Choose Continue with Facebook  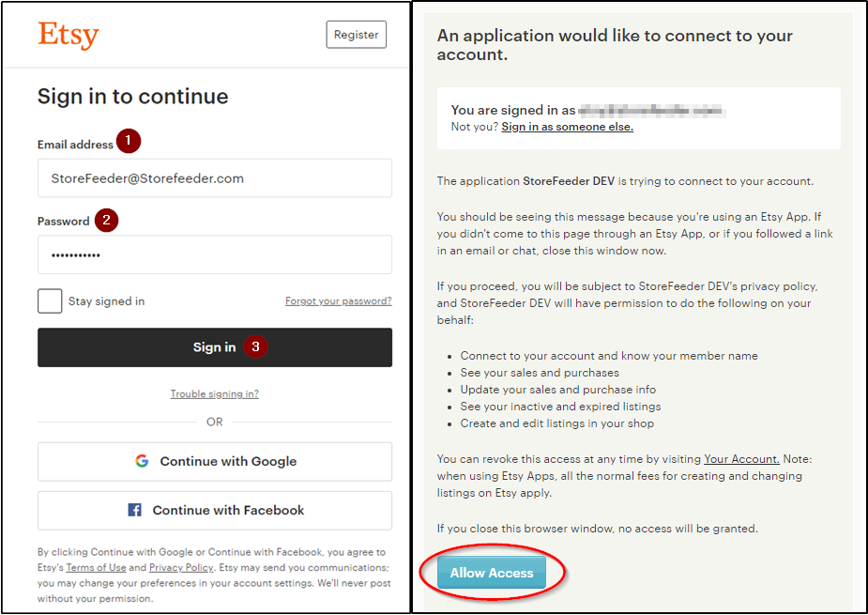click(215, 510)
